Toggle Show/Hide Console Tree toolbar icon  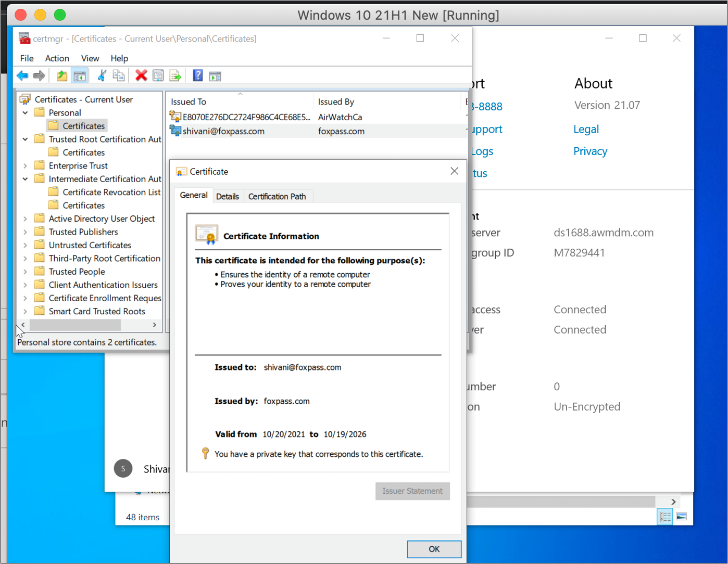point(80,76)
